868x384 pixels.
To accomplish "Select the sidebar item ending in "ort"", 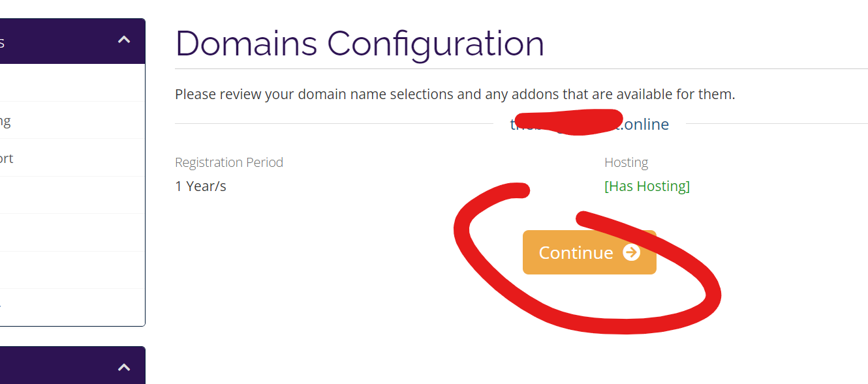I will point(65,158).
